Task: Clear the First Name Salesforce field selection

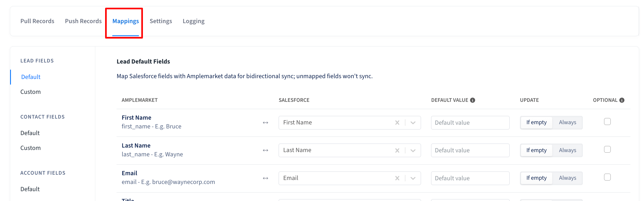Action: 397,123
